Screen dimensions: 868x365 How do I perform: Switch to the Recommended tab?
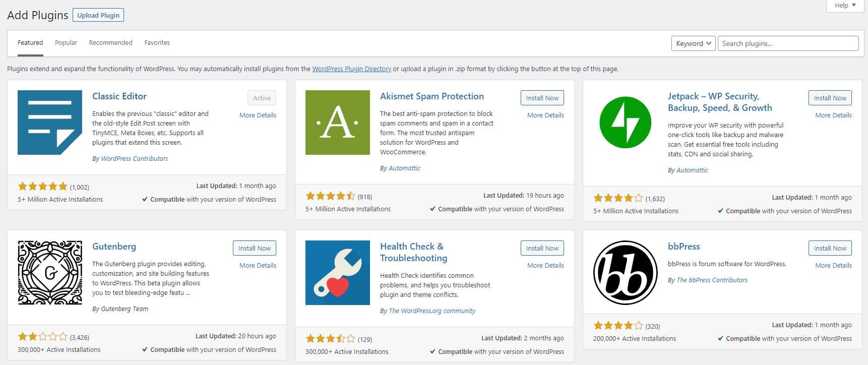coord(110,43)
